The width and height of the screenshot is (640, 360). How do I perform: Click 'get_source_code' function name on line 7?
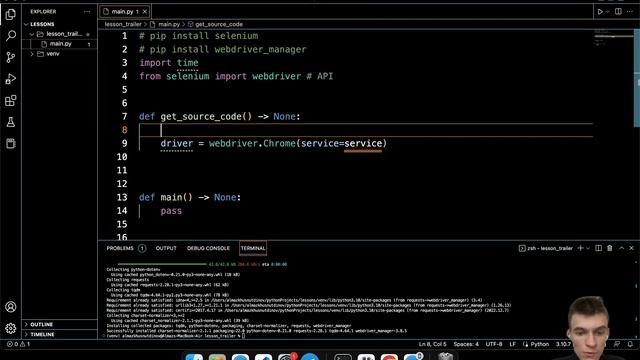(201, 117)
